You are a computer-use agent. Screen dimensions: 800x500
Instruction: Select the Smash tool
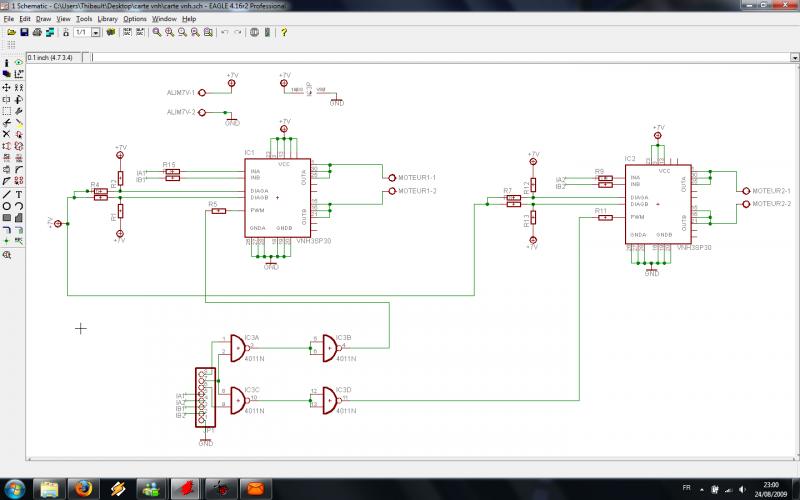click(x=7, y=169)
